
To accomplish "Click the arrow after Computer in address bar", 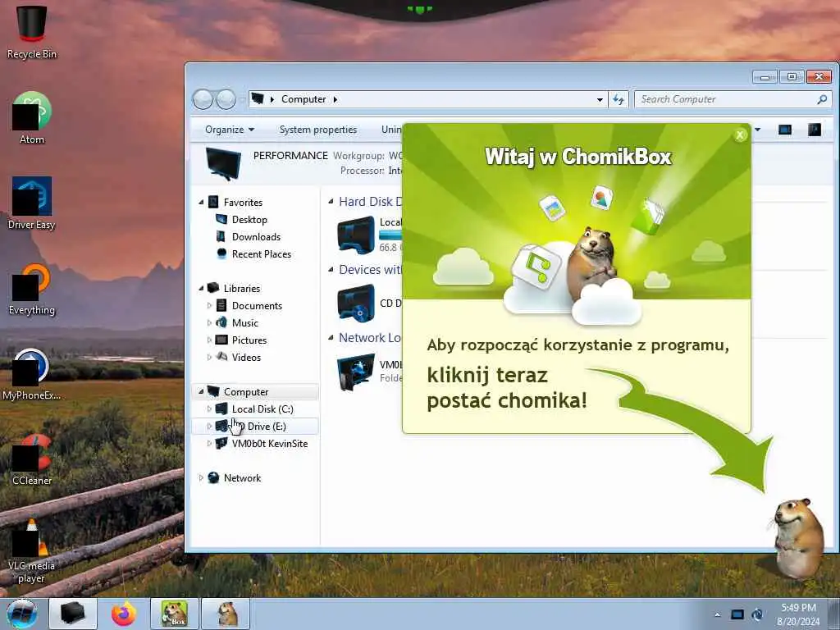I will (x=336, y=99).
